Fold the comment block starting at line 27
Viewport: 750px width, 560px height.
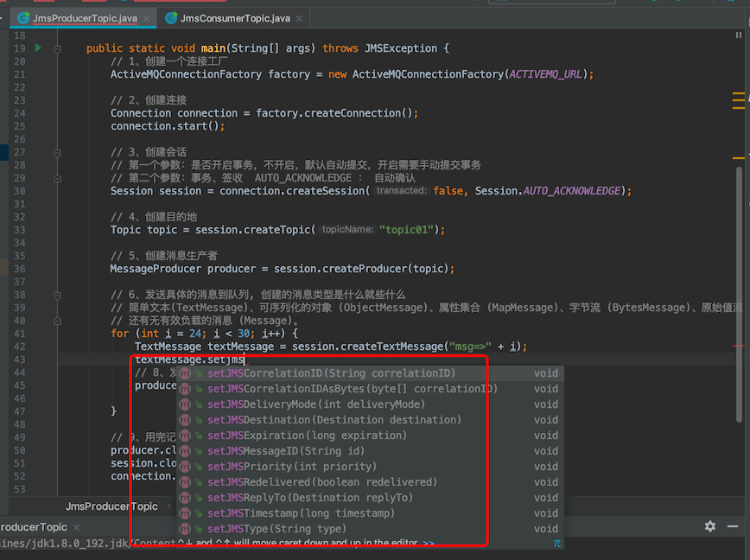[57, 153]
